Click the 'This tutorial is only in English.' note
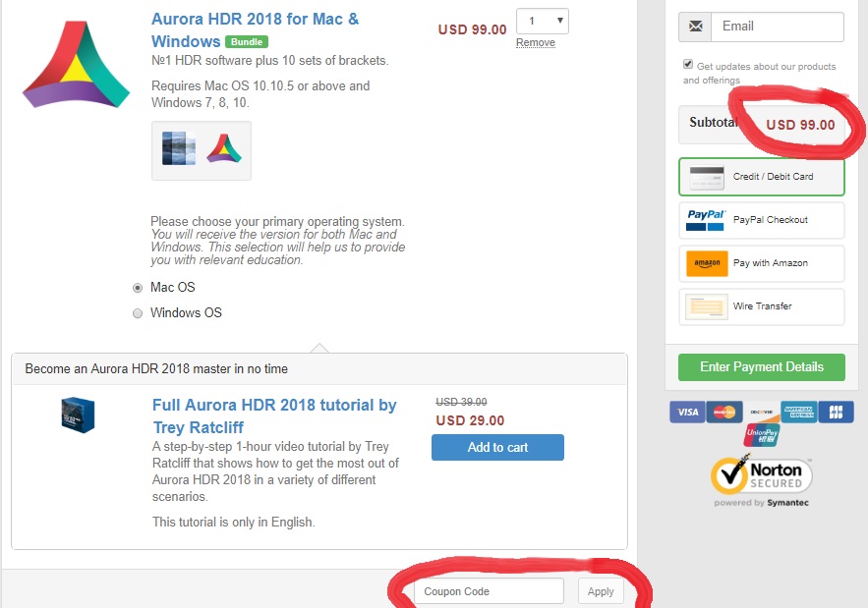This screenshot has height=608, width=868. (x=234, y=523)
